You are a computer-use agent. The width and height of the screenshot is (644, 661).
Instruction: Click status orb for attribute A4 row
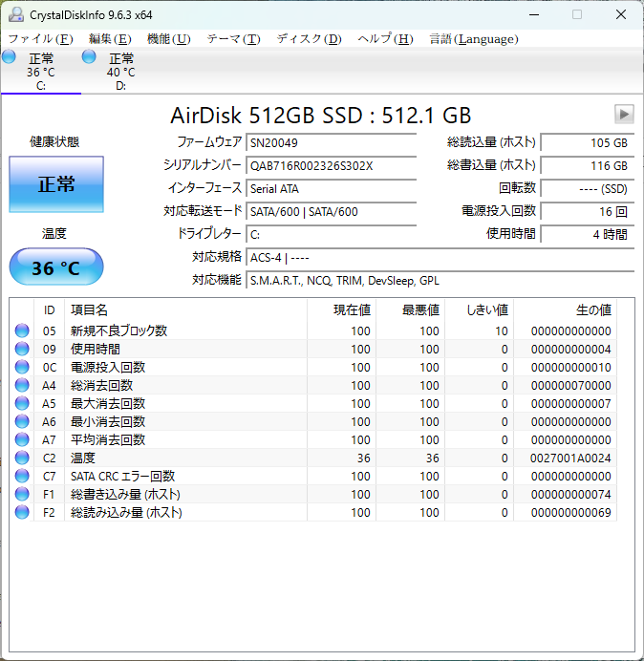22,385
